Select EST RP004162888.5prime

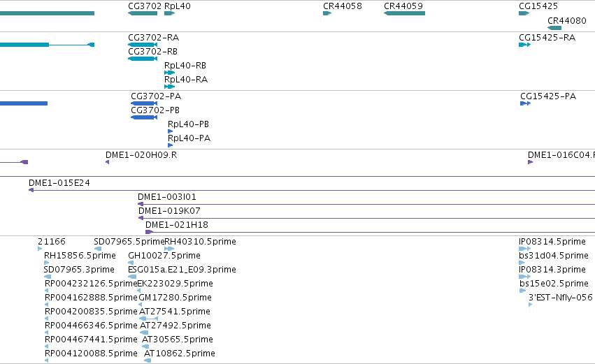click(47, 305)
